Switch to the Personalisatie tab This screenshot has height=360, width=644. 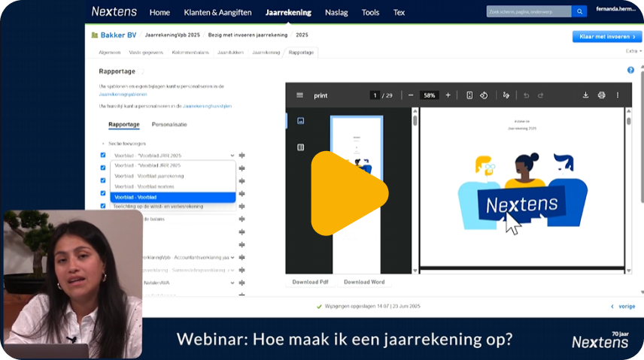pyautogui.click(x=169, y=125)
